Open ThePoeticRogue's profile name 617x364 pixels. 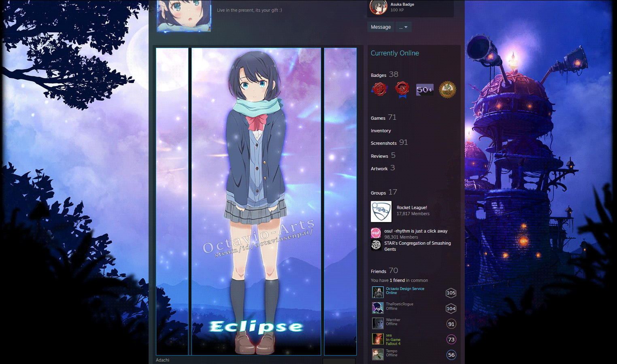(400, 304)
